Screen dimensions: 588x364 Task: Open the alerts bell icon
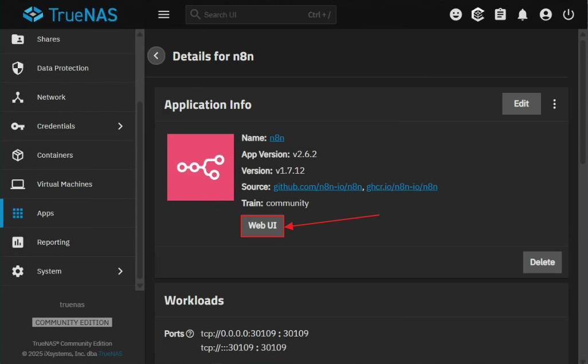click(x=522, y=15)
